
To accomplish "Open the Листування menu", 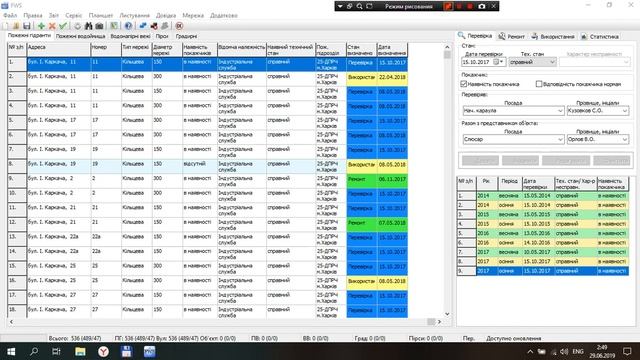I will (x=134, y=16).
